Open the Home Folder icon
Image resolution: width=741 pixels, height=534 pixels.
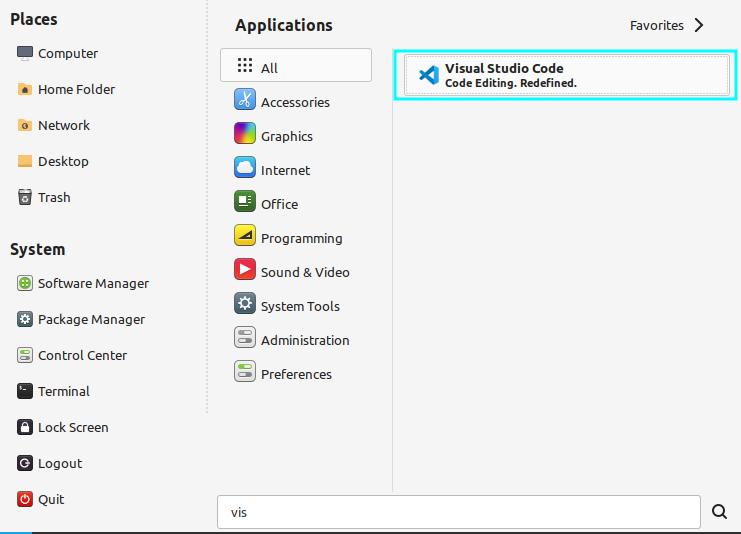(25, 89)
